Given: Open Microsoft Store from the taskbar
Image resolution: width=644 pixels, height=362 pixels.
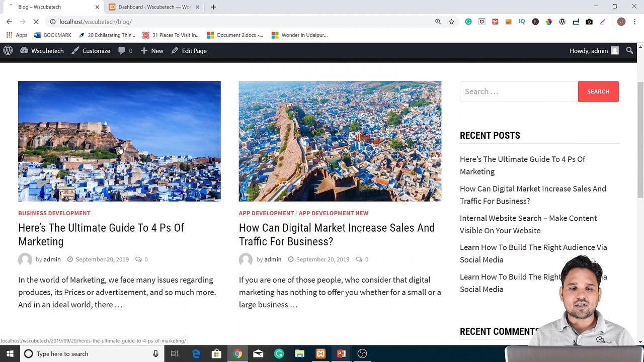Looking at the screenshot, I should [216, 354].
